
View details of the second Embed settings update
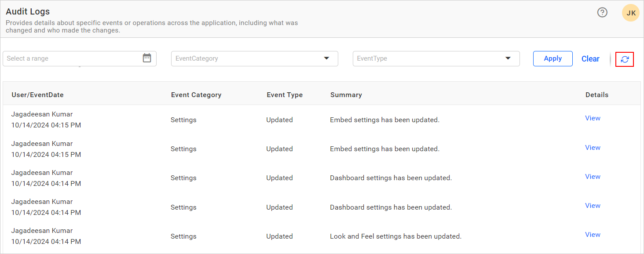coord(593,147)
